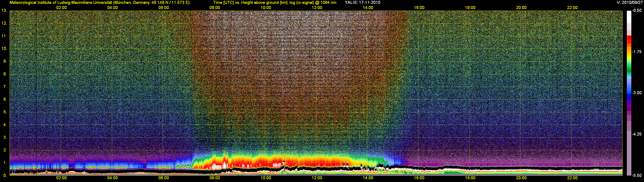Image resolution: width=644 pixels, height=182 pixels.
Task: Click the 8. km height axis label
Action: click(5, 74)
